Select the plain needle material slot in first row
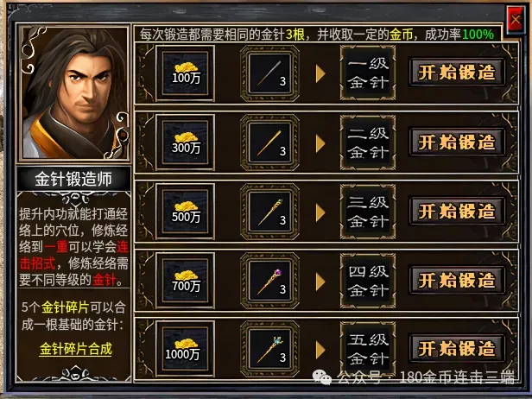This screenshot has height=399, width=532. point(269,73)
